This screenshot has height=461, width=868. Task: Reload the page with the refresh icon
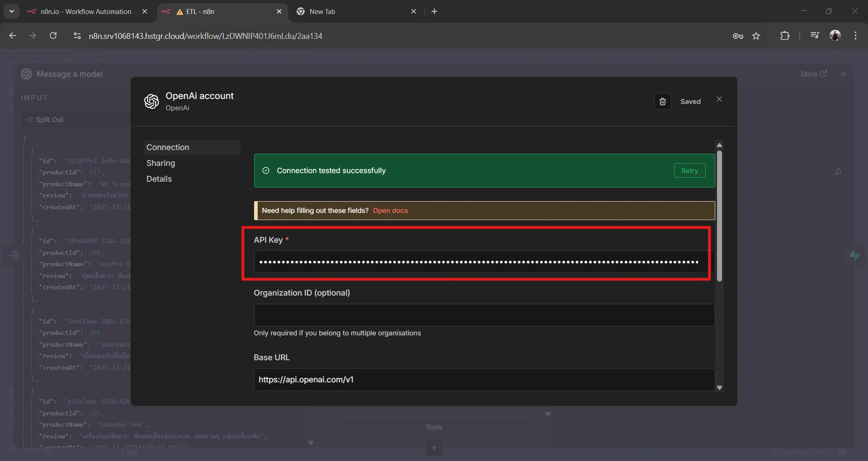53,36
